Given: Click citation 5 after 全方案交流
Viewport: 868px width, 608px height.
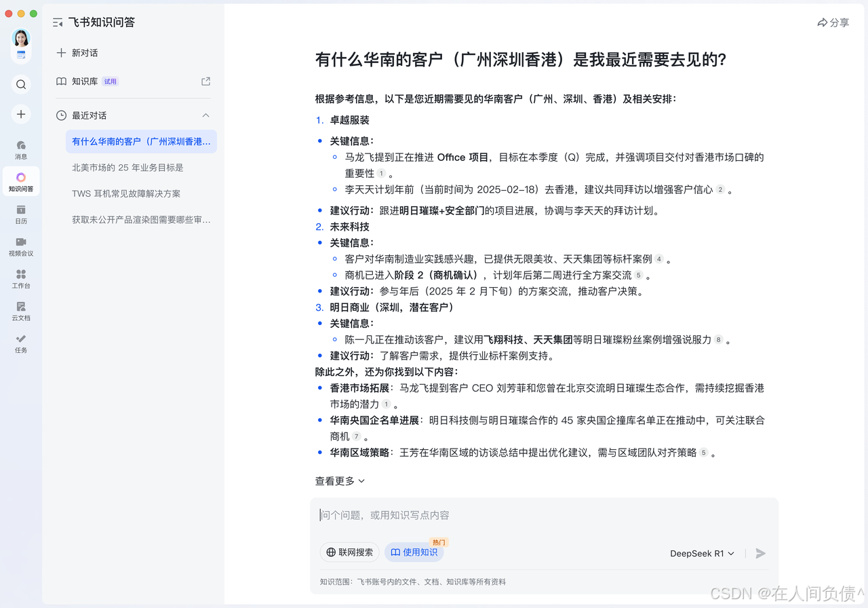Looking at the screenshot, I should 638,275.
